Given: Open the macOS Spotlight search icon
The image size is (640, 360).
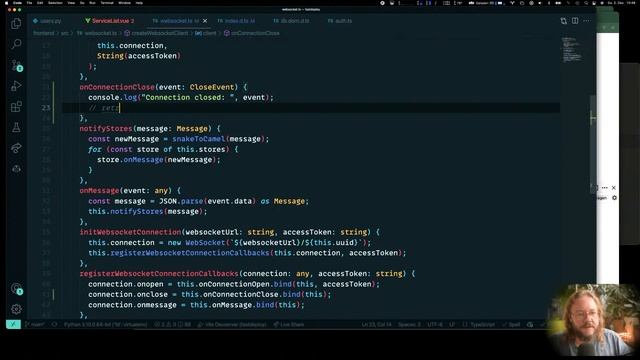Looking at the screenshot, I should 586,3.
